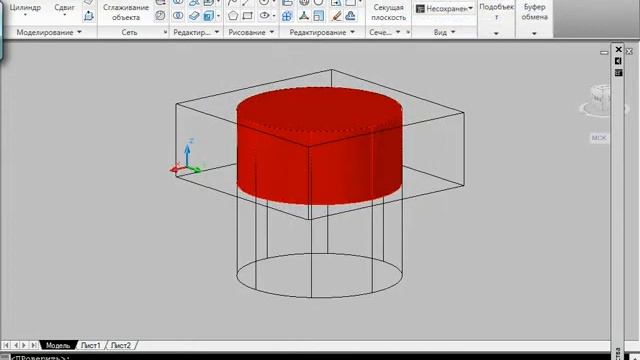Switch to the Лист1 tab
640x360 pixels.
click(91, 345)
